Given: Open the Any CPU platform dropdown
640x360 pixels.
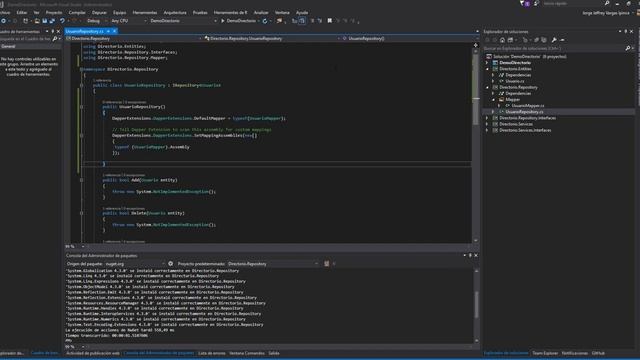Looking at the screenshot, I should [x=129, y=21].
